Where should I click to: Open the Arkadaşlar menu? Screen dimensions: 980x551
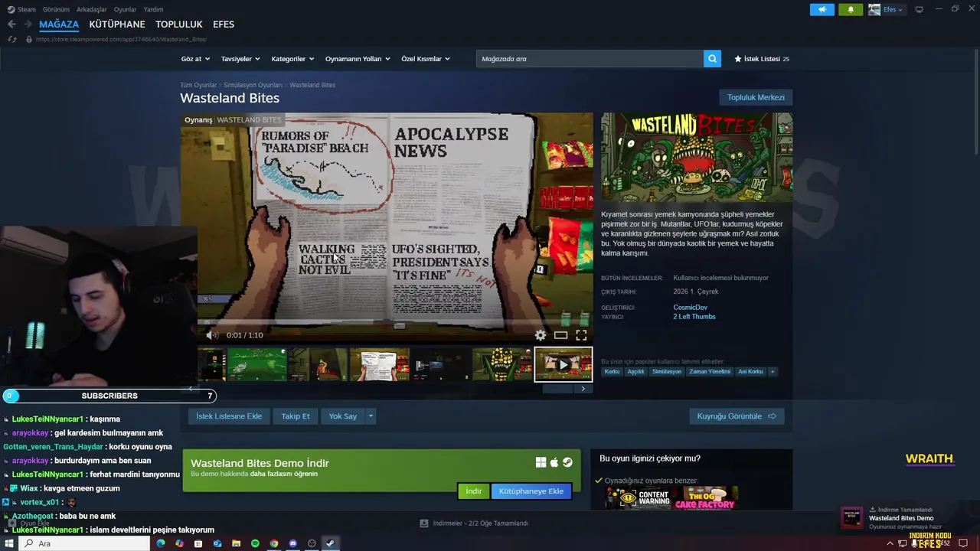(92, 9)
